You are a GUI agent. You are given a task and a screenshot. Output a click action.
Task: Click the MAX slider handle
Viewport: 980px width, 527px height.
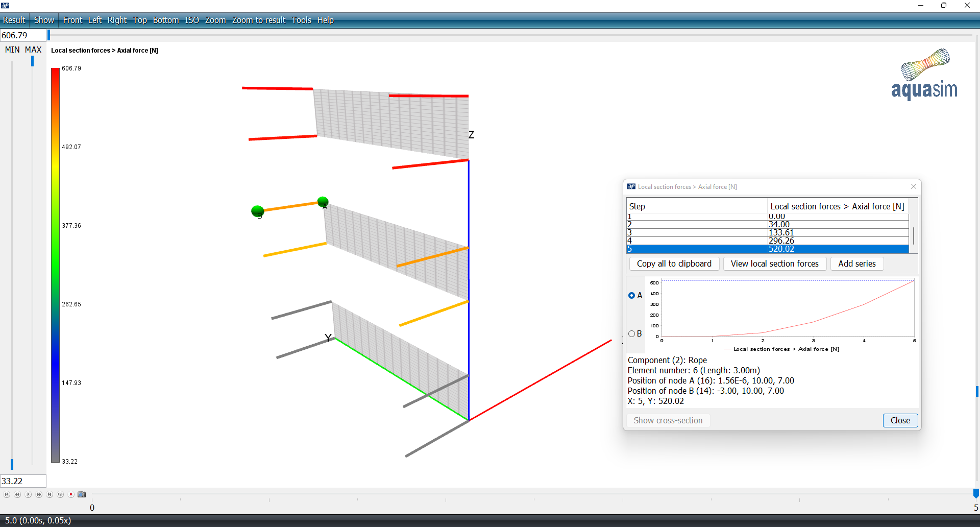click(32, 61)
